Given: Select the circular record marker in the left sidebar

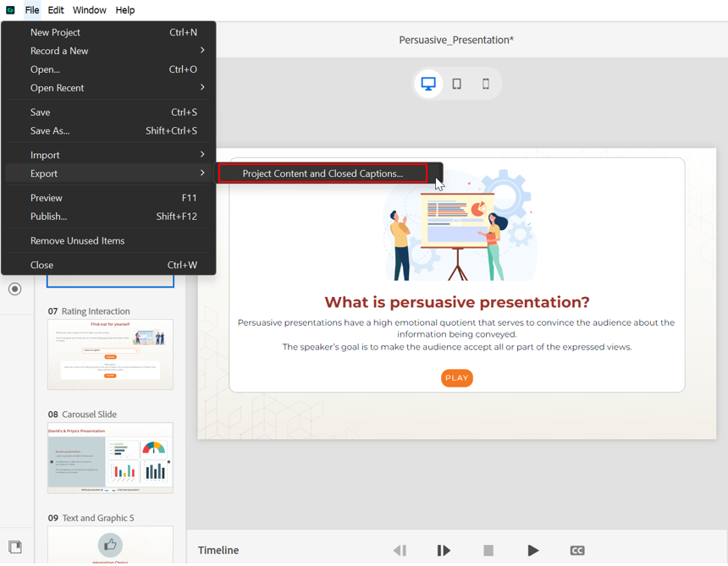Looking at the screenshot, I should tap(14, 288).
